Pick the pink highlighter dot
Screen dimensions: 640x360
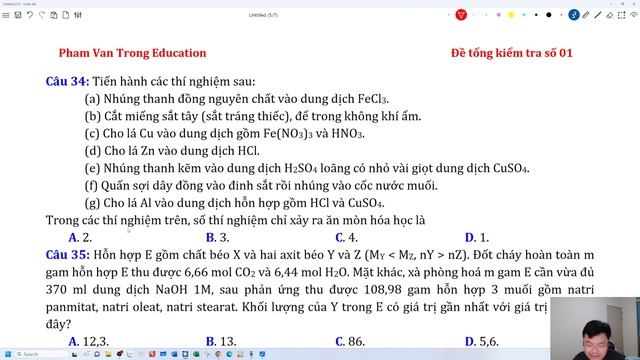(x=498, y=15)
